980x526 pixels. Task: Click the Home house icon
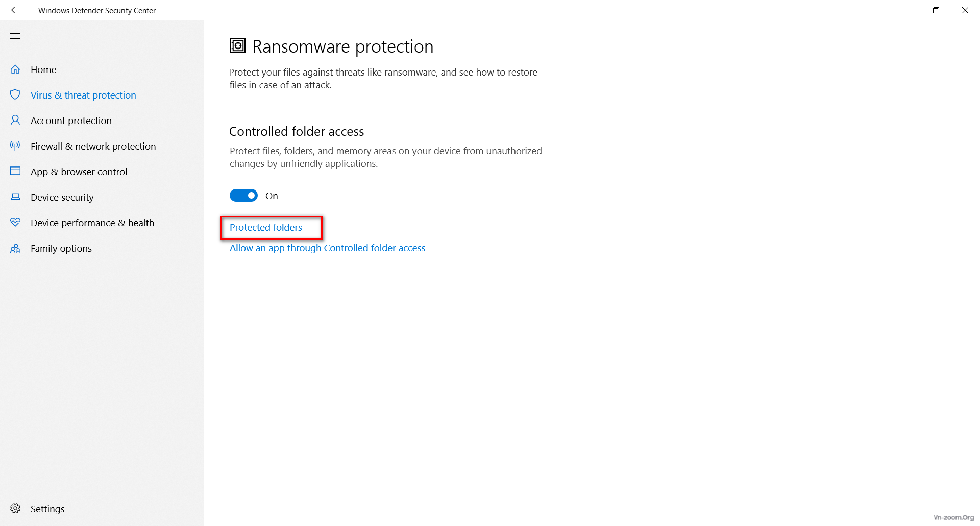coord(15,69)
